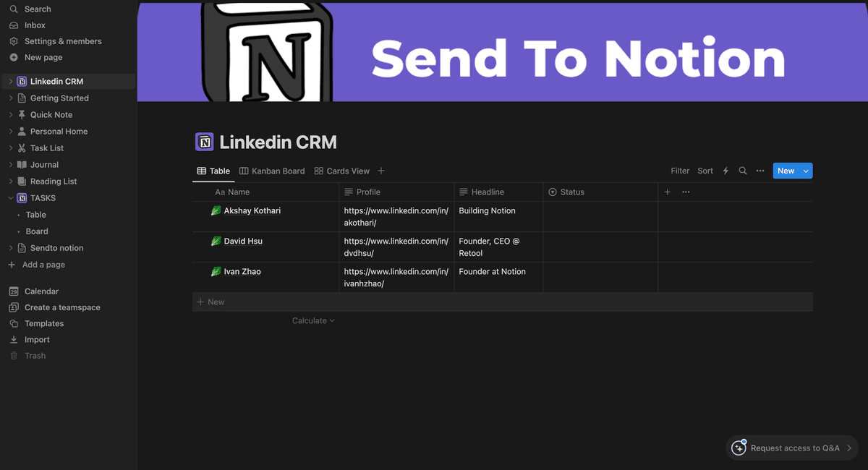Click the Trash bin icon
Image resolution: width=868 pixels, height=470 pixels.
13,356
